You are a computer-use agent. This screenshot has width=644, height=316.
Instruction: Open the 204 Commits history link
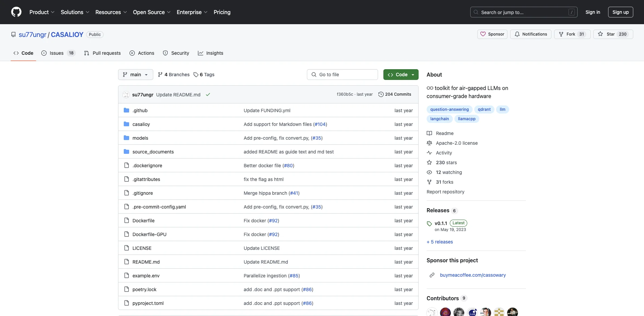395,94
